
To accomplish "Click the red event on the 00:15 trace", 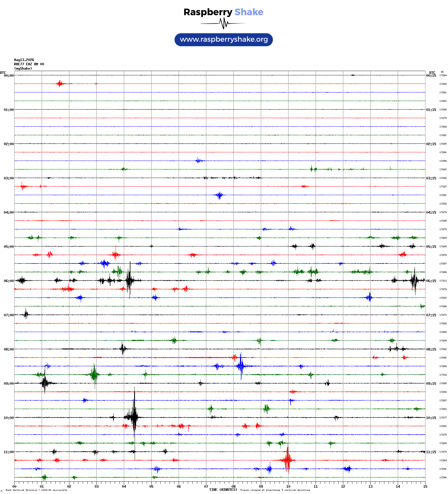I will click(x=60, y=84).
